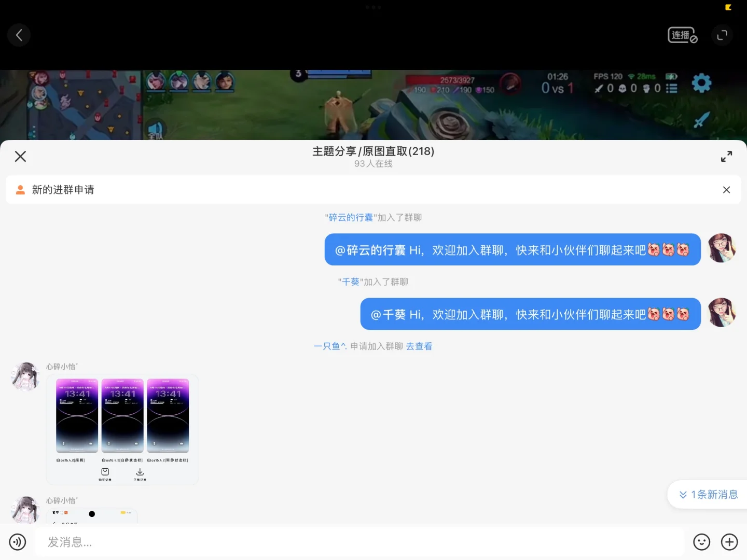Screen dimensions: 747x560
Task: Open 碎云的行囊 profile from join notice
Action: (351, 218)
